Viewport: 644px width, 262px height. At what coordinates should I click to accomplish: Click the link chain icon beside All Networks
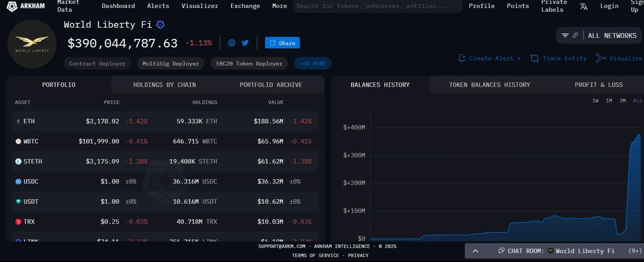point(575,36)
